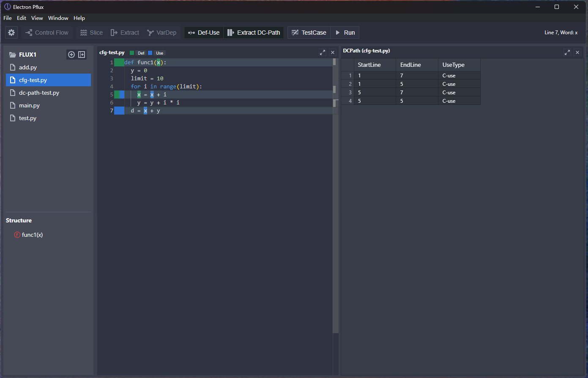The height and width of the screenshot is (378, 588).
Task: Open the Window menu
Action: click(58, 18)
